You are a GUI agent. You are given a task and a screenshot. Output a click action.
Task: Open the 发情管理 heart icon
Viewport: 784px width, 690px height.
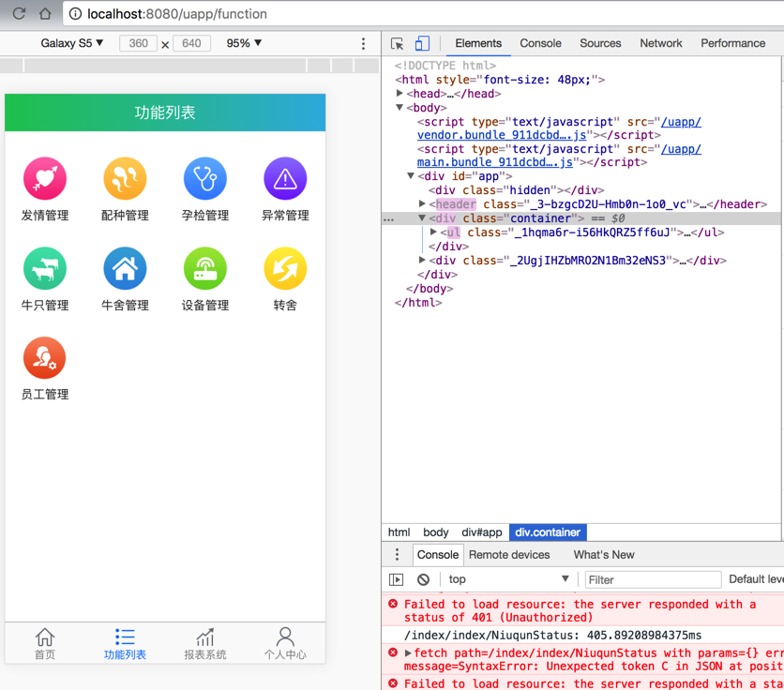[44, 178]
